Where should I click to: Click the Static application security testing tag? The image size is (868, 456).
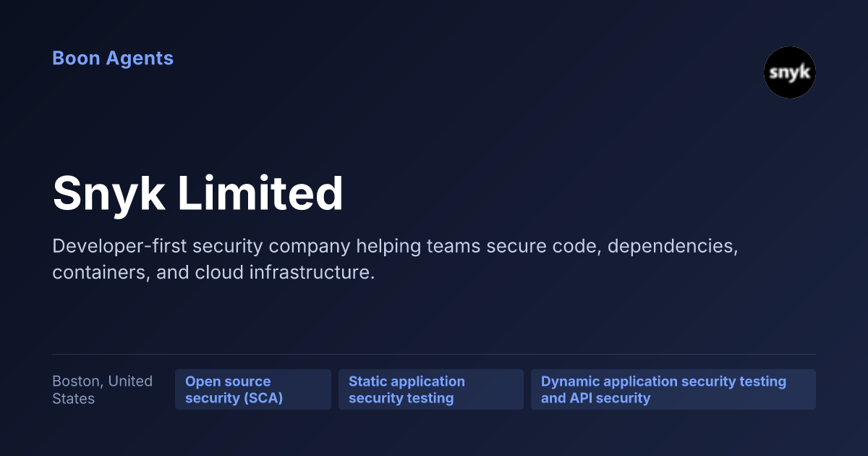pos(431,389)
